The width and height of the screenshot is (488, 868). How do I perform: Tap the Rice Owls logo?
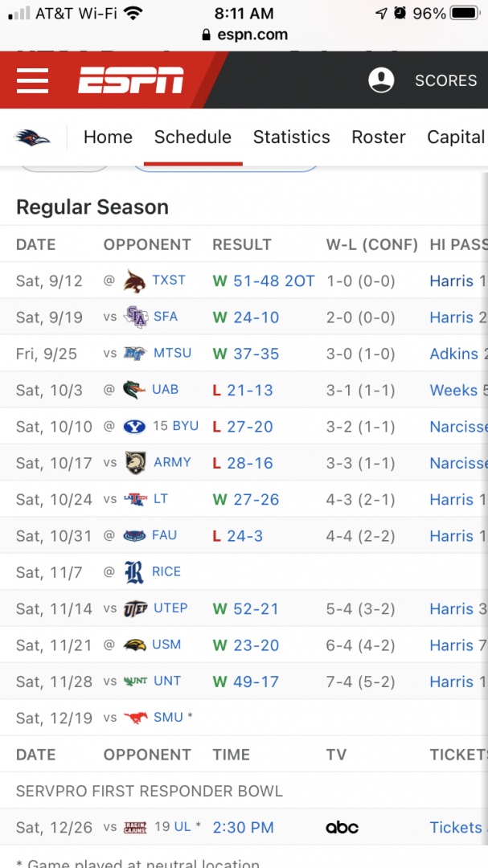135,572
